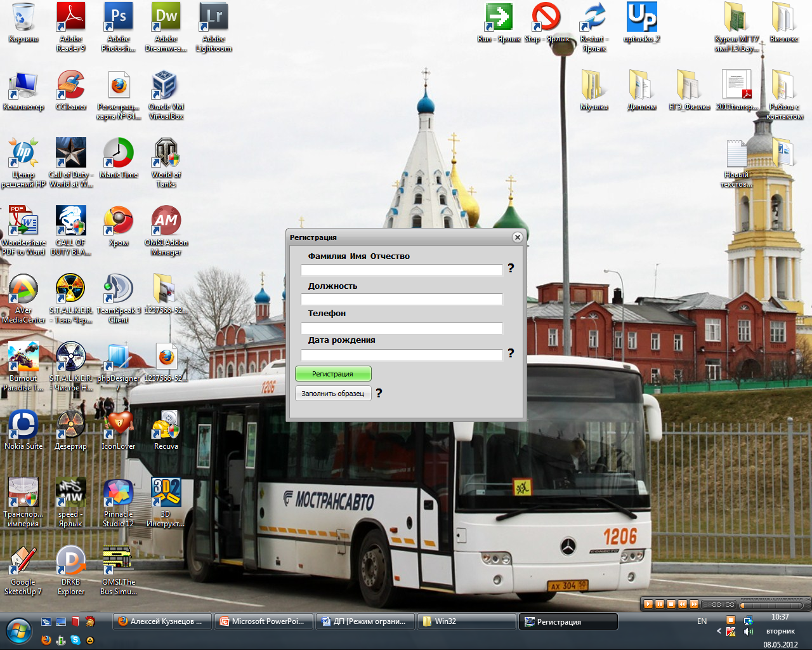Select the Restart - Ярлык shortcut
812x650 pixels.
click(x=594, y=27)
